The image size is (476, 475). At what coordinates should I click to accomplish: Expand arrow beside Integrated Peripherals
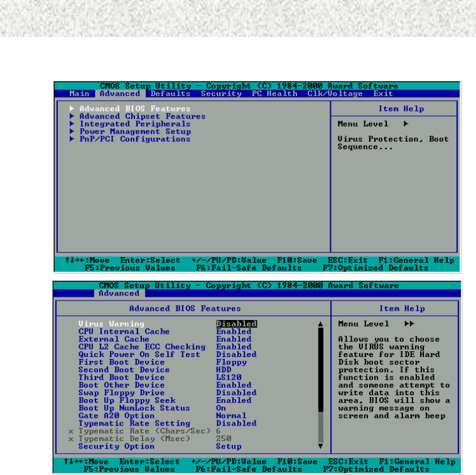point(72,124)
